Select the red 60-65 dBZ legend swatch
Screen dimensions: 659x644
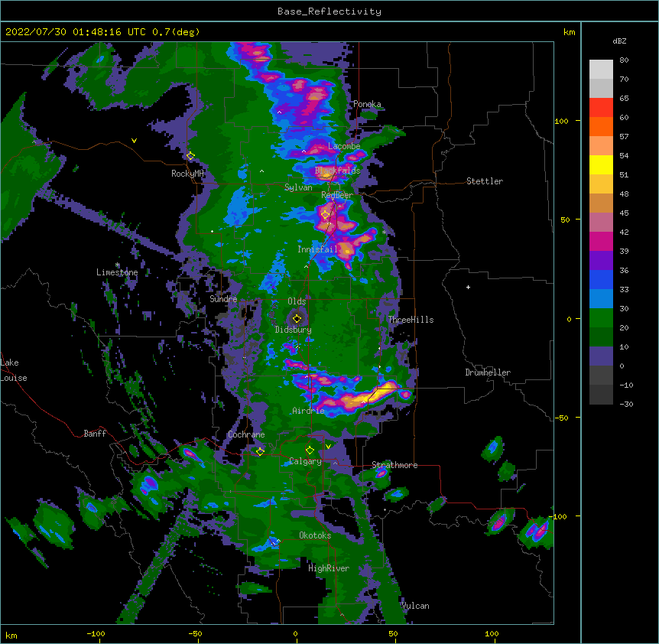(x=601, y=107)
